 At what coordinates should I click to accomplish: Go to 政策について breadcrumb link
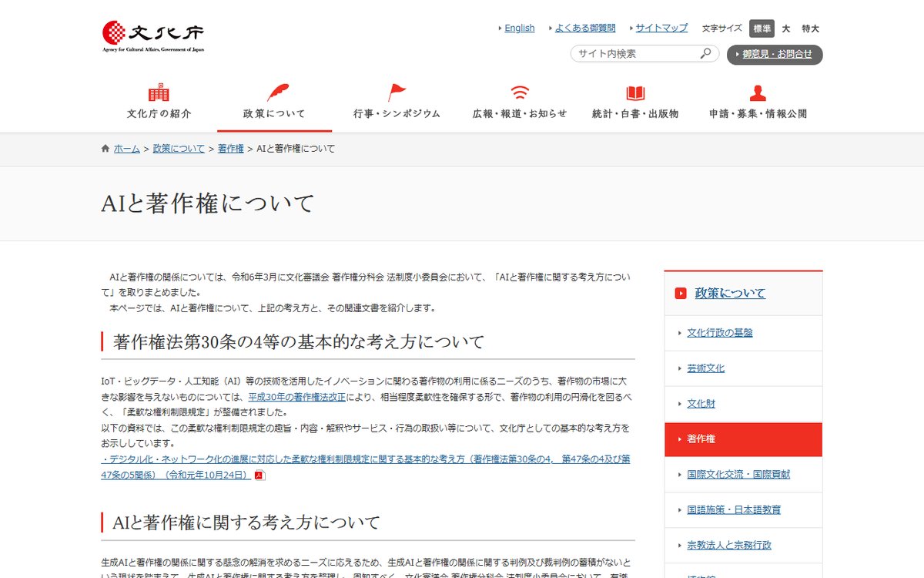click(x=179, y=149)
